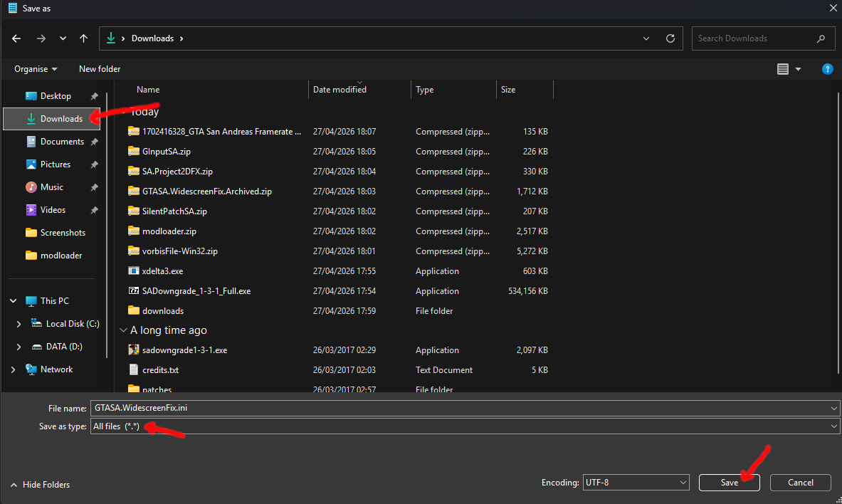Open view options dropdown arrow
This screenshot has height=504, width=842.
798,69
